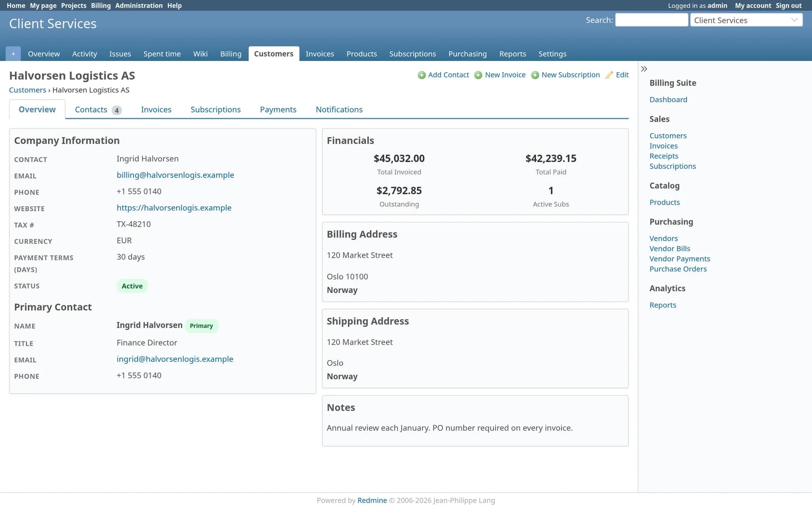This screenshot has width=812, height=508.
Task: Open Purchase Orders in the sidebar
Action: pos(678,269)
